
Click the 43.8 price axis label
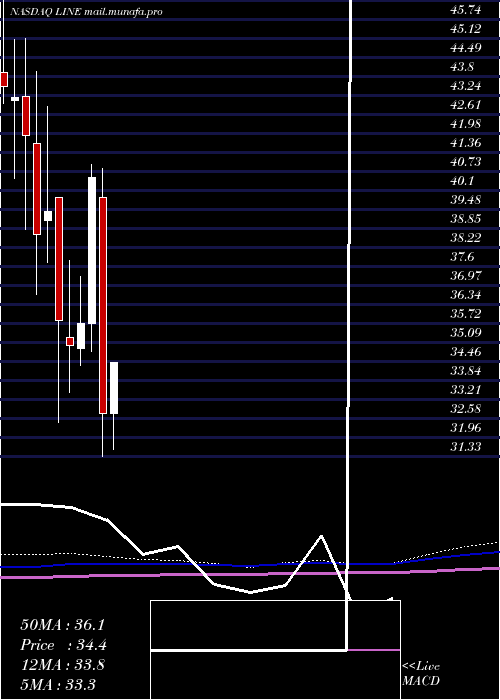pyautogui.click(x=462, y=67)
